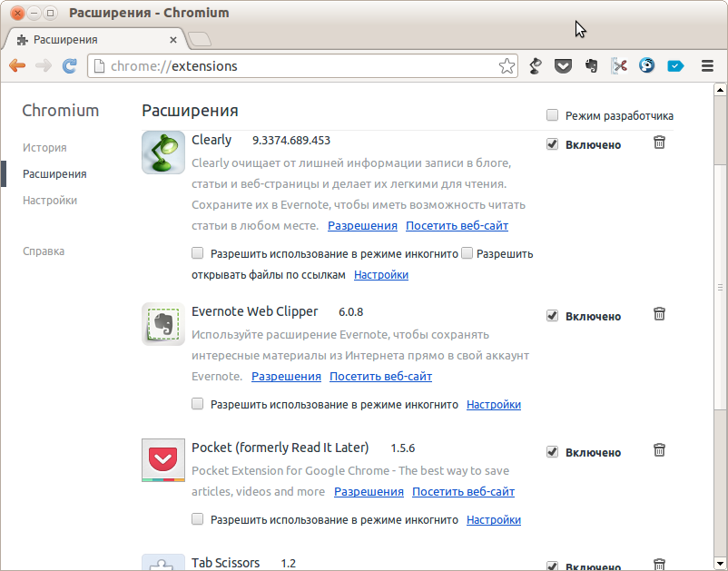Click the Pocket (formerly Read It Later) title
This screenshot has width=728, height=571.
(x=280, y=448)
